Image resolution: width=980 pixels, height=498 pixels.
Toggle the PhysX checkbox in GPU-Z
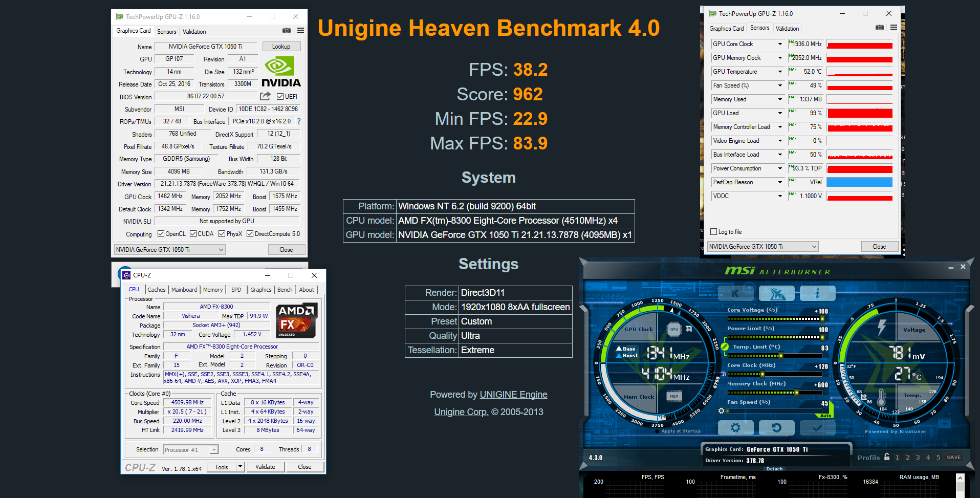pos(222,234)
